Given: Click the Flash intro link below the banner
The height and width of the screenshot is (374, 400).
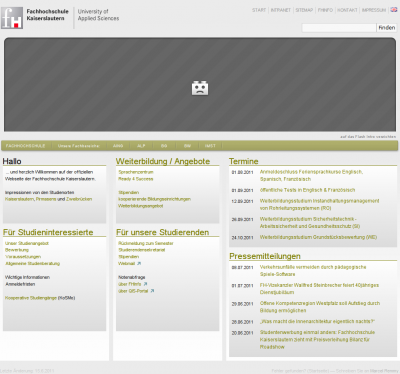Looking at the screenshot, I should [x=368, y=137].
